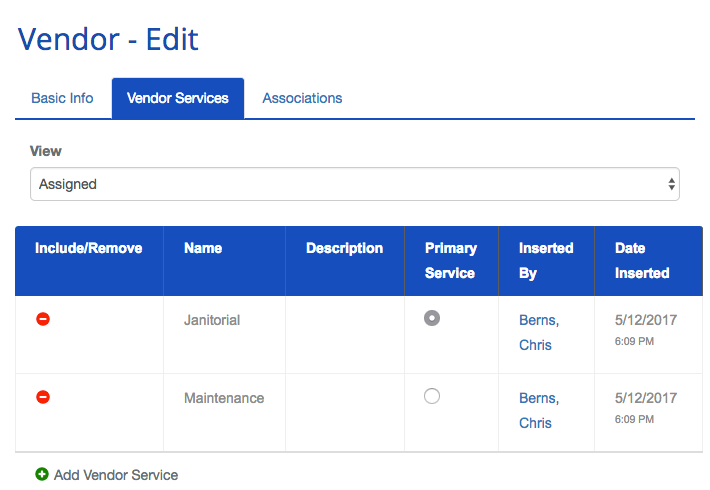Click the red remove icon for Janitorial
The height and width of the screenshot is (490, 710).
coord(43,319)
